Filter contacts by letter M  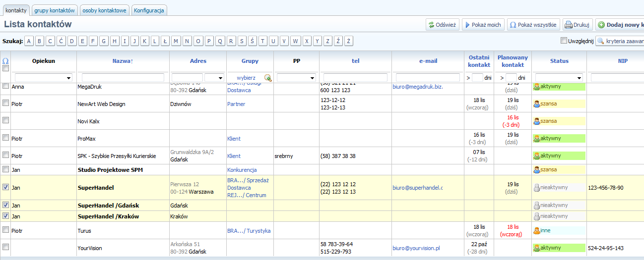point(176,41)
